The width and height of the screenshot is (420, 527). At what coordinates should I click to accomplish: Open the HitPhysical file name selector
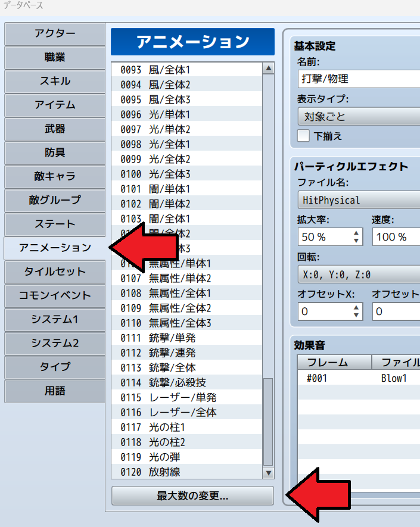point(359,200)
